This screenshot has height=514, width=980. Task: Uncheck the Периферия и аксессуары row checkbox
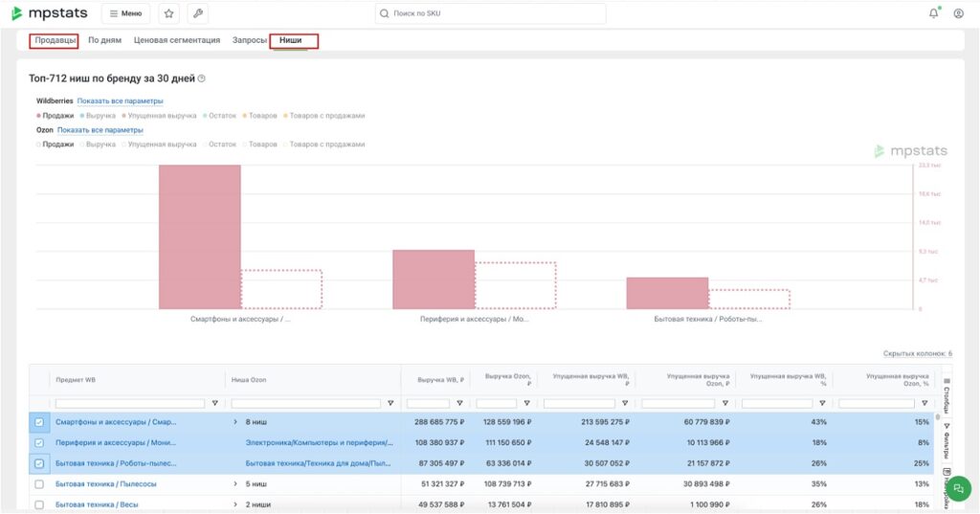coord(39,443)
